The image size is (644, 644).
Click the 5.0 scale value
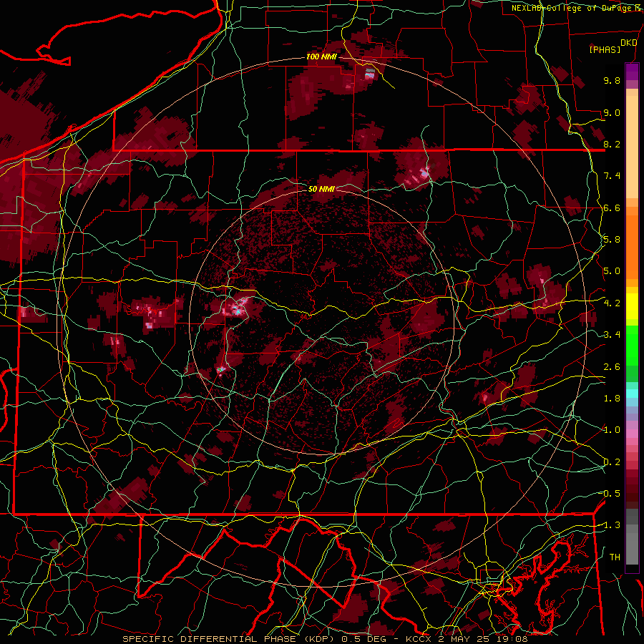[x=612, y=271]
